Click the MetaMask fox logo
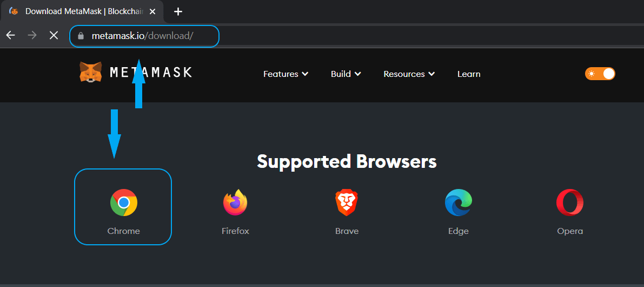The height and width of the screenshot is (287, 644). point(91,72)
